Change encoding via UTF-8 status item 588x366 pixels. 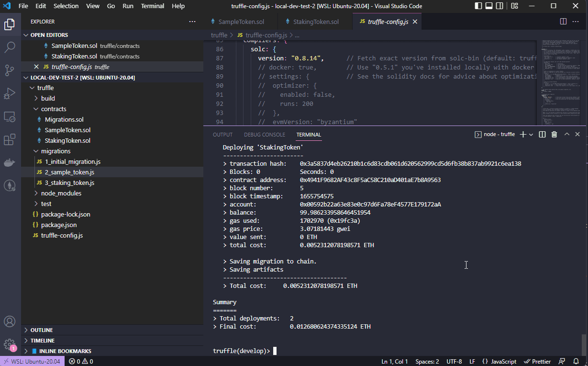coord(454,361)
